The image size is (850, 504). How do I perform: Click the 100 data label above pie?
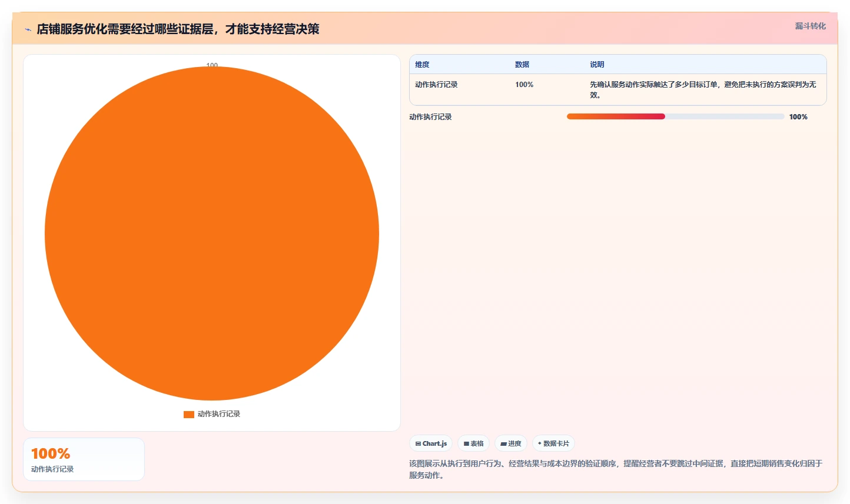tap(212, 65)
